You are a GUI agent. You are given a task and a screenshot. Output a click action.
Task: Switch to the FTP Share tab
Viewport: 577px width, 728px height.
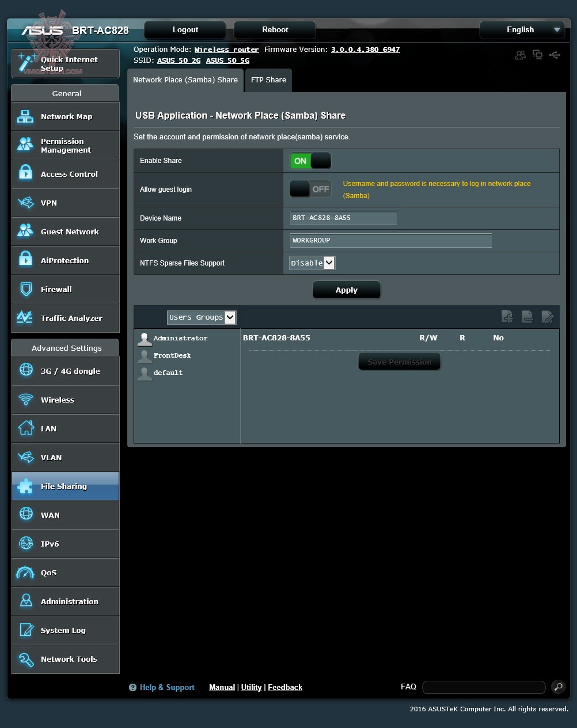pos(268,80)
